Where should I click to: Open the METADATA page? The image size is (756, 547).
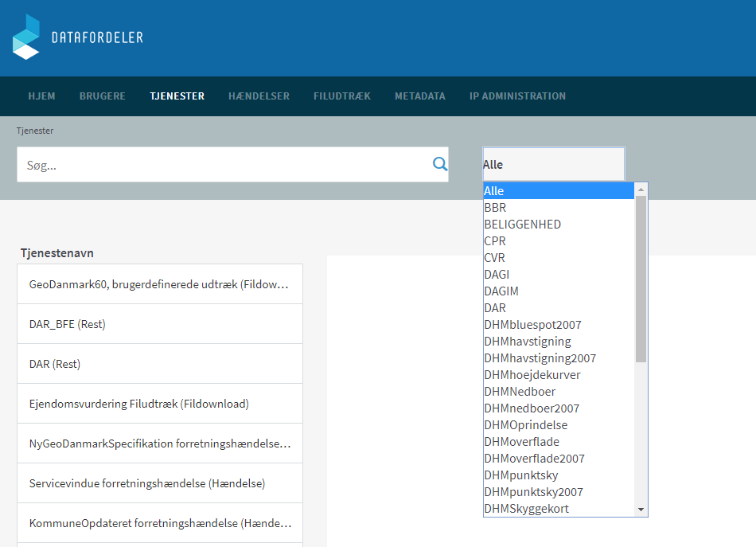[420, 96]
